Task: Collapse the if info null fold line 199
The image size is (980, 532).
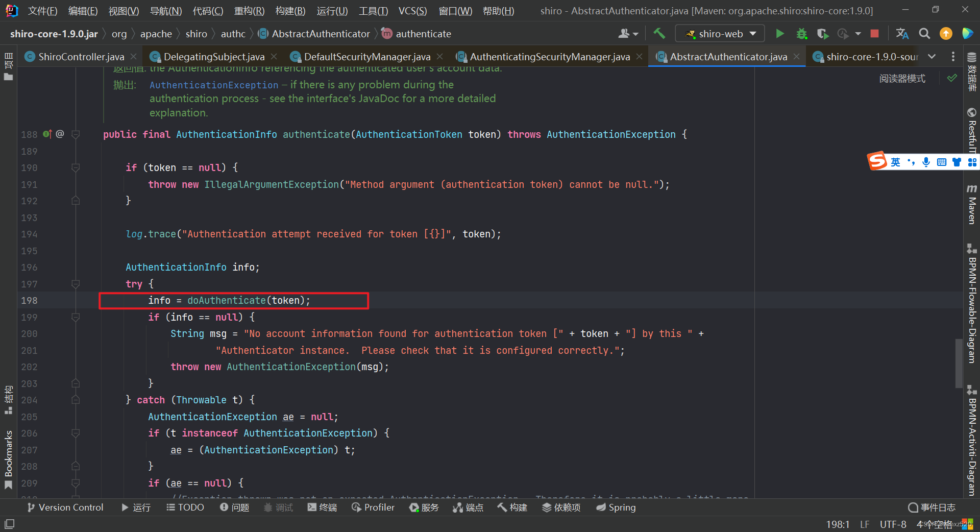Action: (76, 317)
